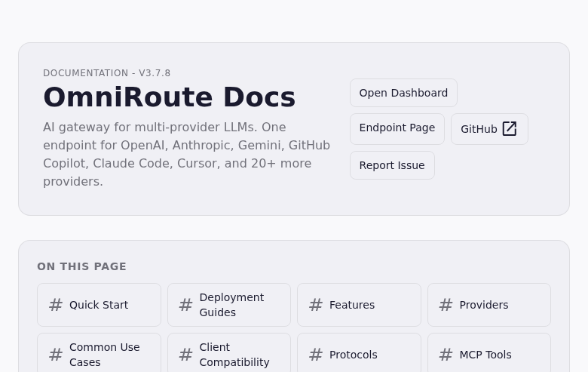The height and width of the screenshot is (372, 588).
Task: Click the Report Issue button
Action: (392, 165)
